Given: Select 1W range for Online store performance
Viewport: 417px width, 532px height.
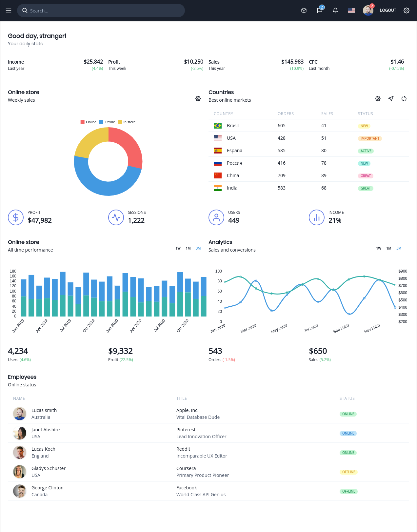Looking at the screenshot, I should point(178,248).
